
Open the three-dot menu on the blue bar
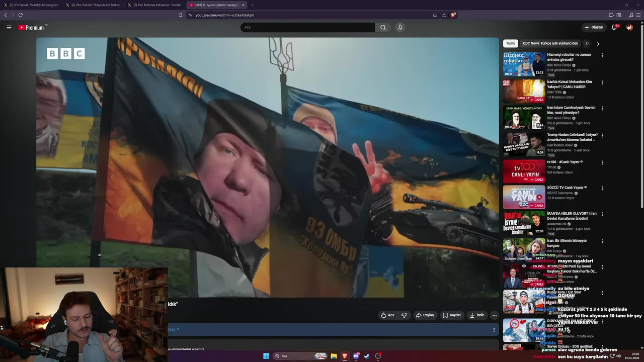494,330
